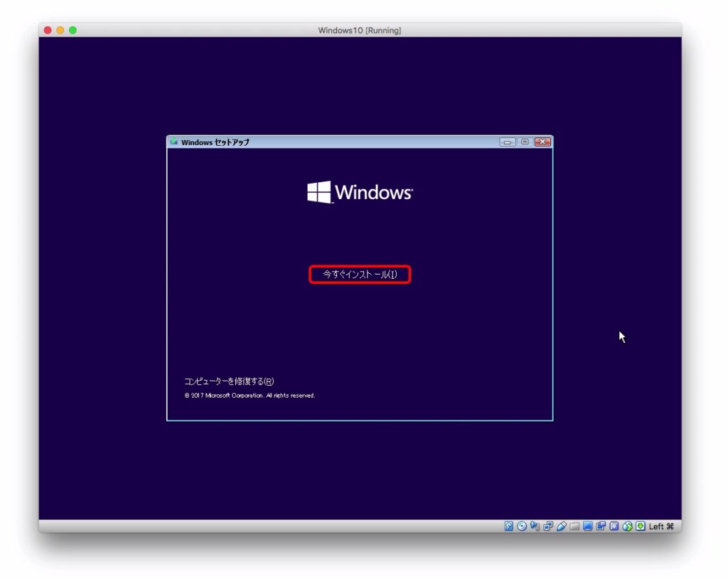Click the keyboard capture arrow icon
728x579 pixels.
(x=641, y=526)
